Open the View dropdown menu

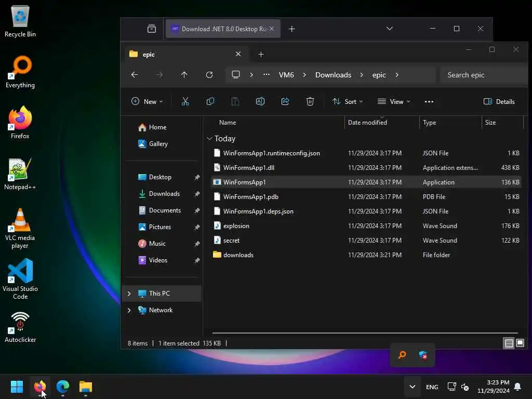click(394, 101)
